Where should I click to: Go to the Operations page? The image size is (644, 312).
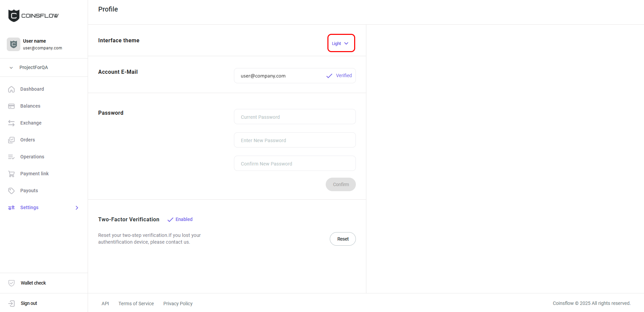[32, 157]
